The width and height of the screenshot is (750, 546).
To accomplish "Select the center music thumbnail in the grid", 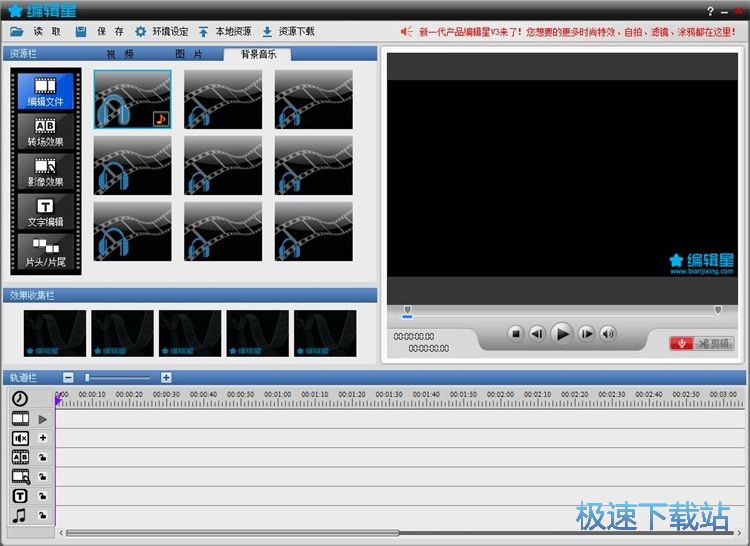I will click(x=223, y=165).
